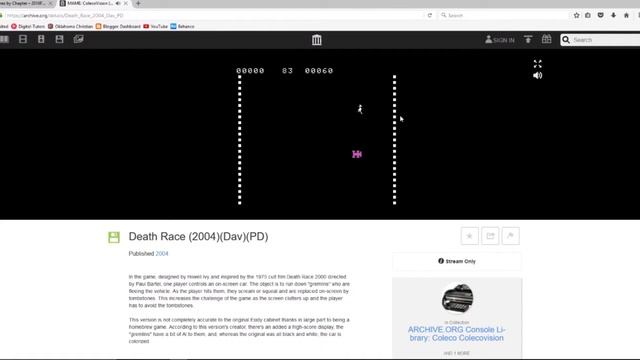
Task: Focus the browser URL address bar
Action: point(212,16)
